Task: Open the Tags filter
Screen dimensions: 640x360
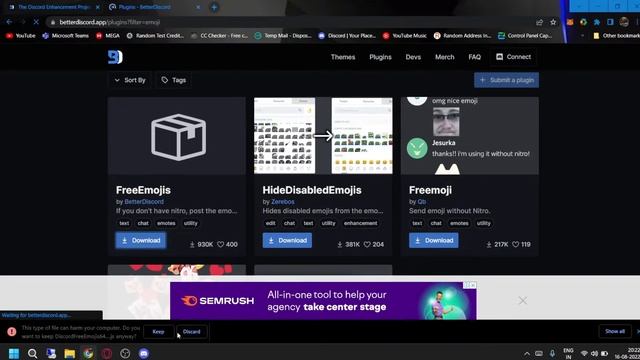Action: [x=174, y=80]
